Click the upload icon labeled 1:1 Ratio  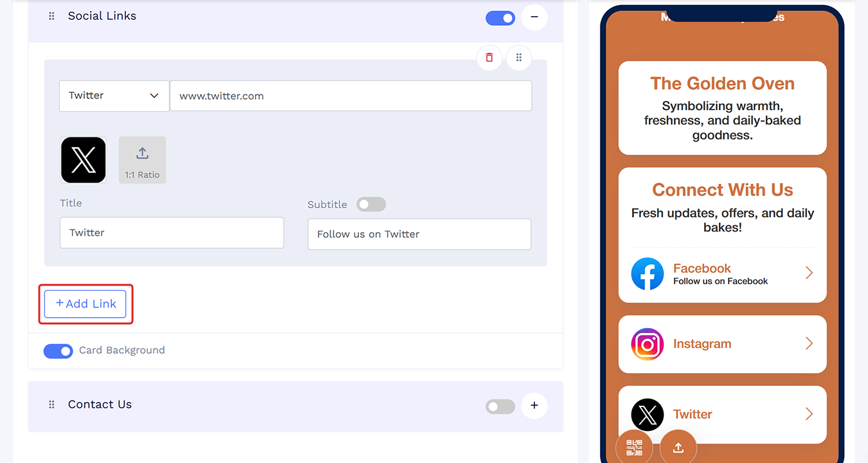coord(142,159)
